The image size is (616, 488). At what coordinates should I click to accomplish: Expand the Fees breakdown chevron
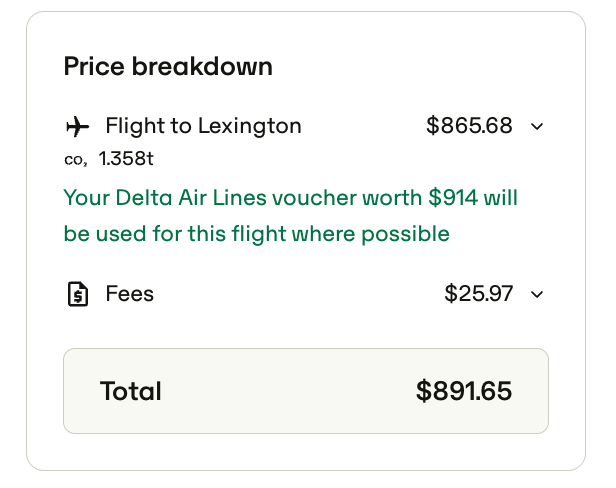tap(537, 294)
